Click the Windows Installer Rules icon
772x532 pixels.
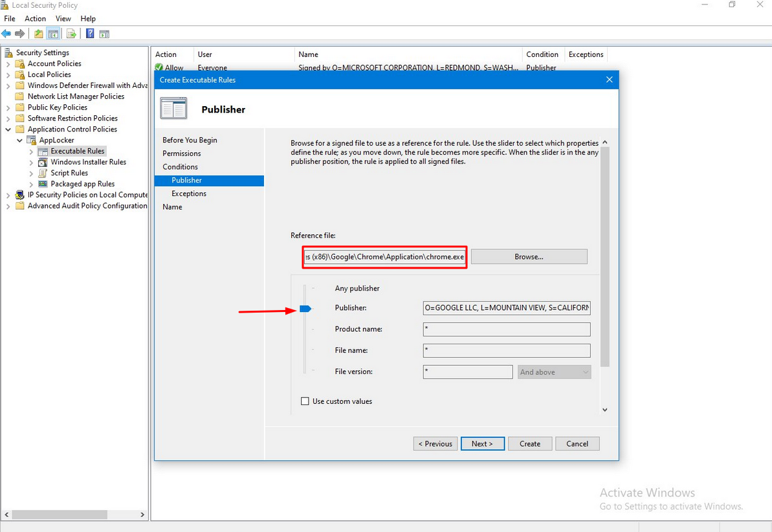pyautogui.click(x=43, y=162)
